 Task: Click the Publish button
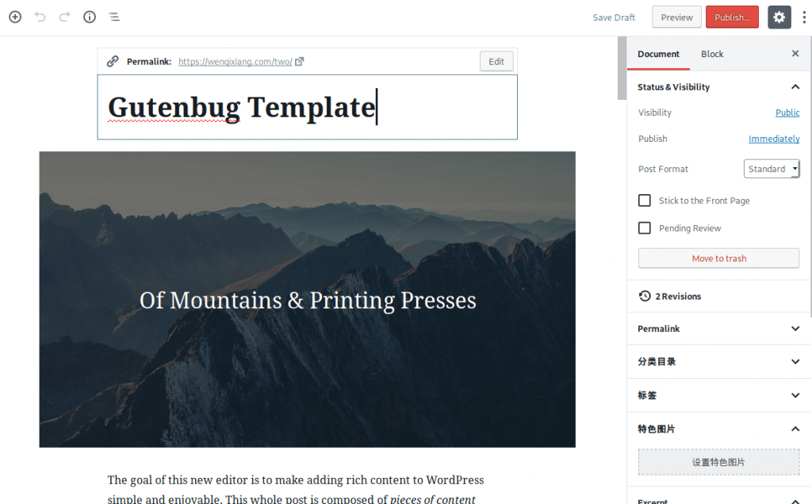tap(732, 17)
